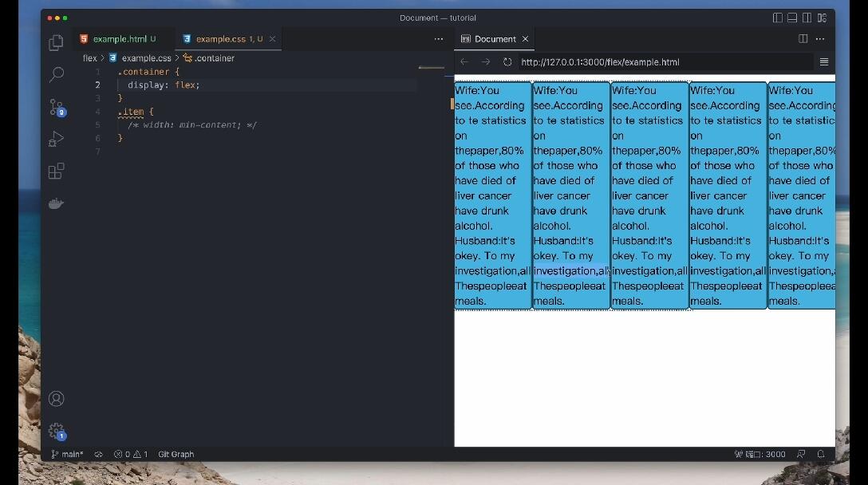Screen dimensions: 868x485
Task: Toggle the secondary side bar layout icon
Action: 807,18
